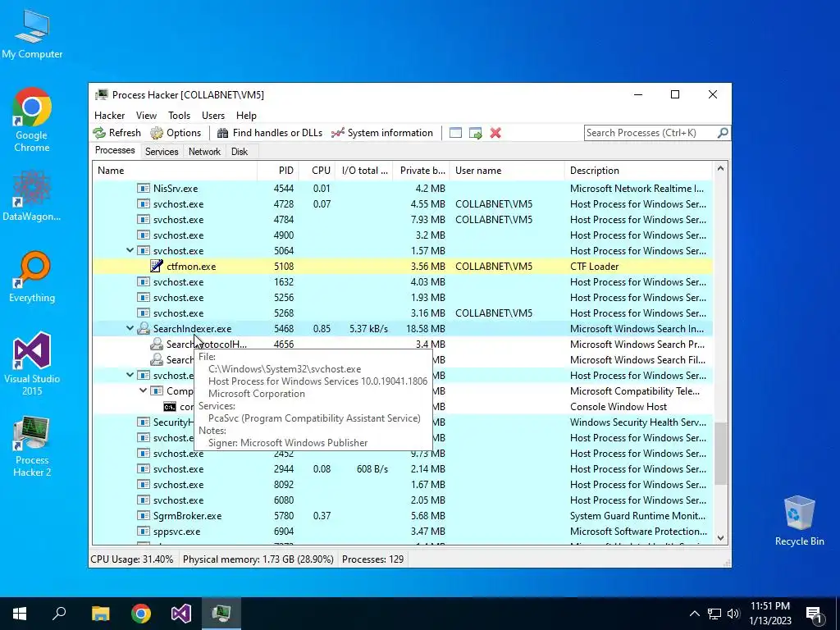Image resolution: width=840 pixels, height=630 pixels.
Task: Click the SgrmBroker.exe process icon
Action: (143, 515)
